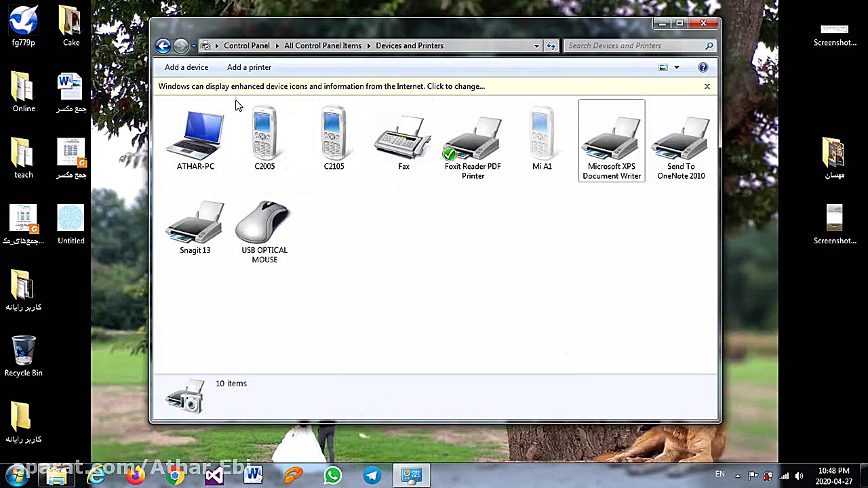Select the USB OPTICAL MOUSE device

(x=264, y=232)
